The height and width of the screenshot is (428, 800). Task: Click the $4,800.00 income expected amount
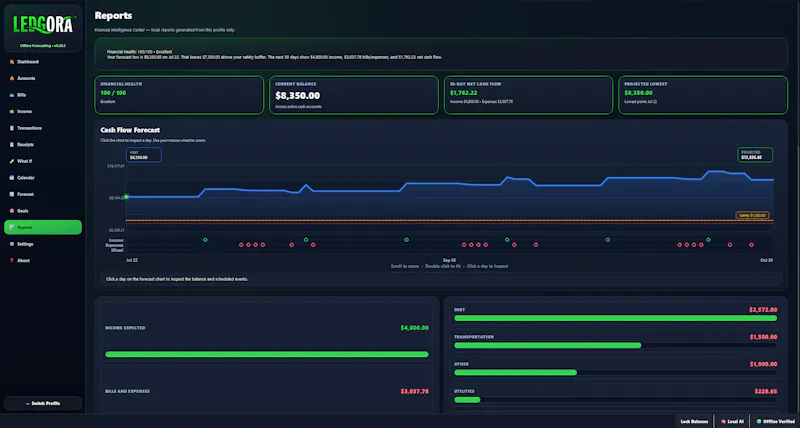[x=414, y=328]
